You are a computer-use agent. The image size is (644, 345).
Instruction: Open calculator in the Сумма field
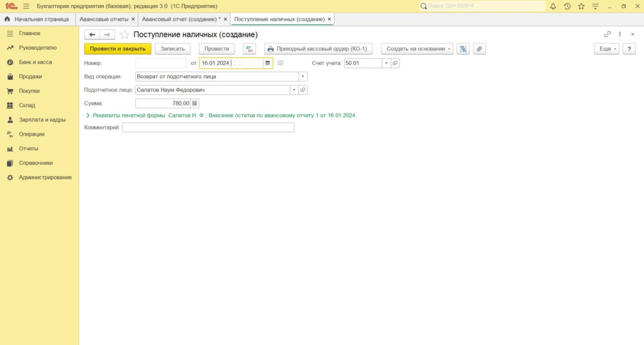click(x=194, y=103)
